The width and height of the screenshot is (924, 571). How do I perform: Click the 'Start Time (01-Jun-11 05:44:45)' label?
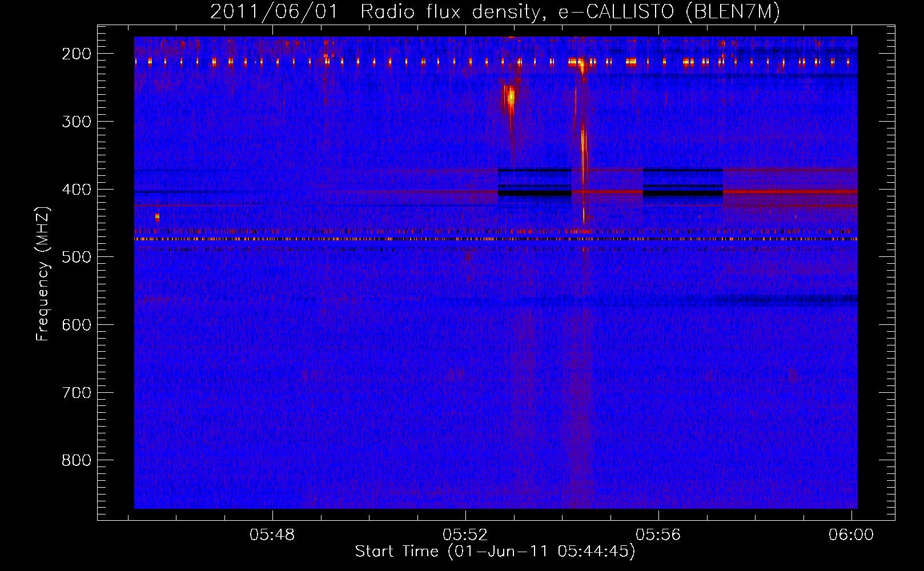coord(495,552)
